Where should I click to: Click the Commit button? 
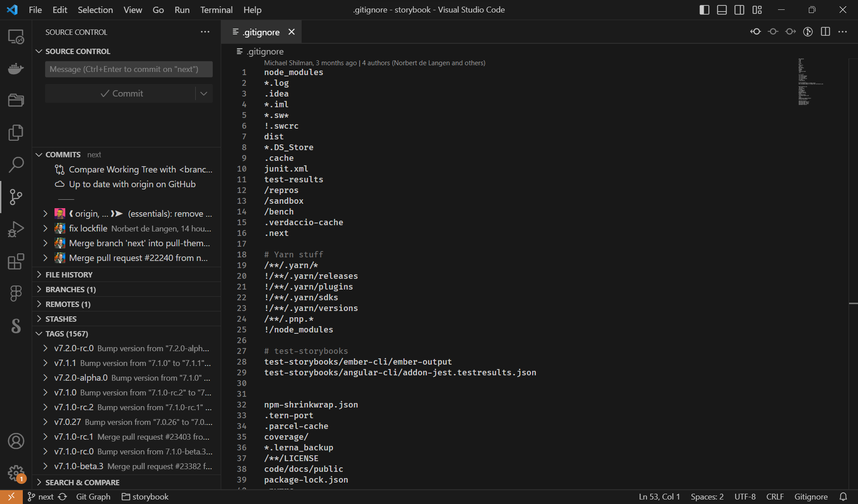[121, 93]
